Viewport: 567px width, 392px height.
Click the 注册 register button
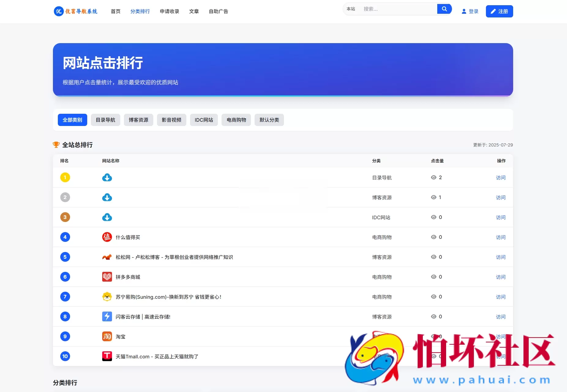click(x=499, y=11)
